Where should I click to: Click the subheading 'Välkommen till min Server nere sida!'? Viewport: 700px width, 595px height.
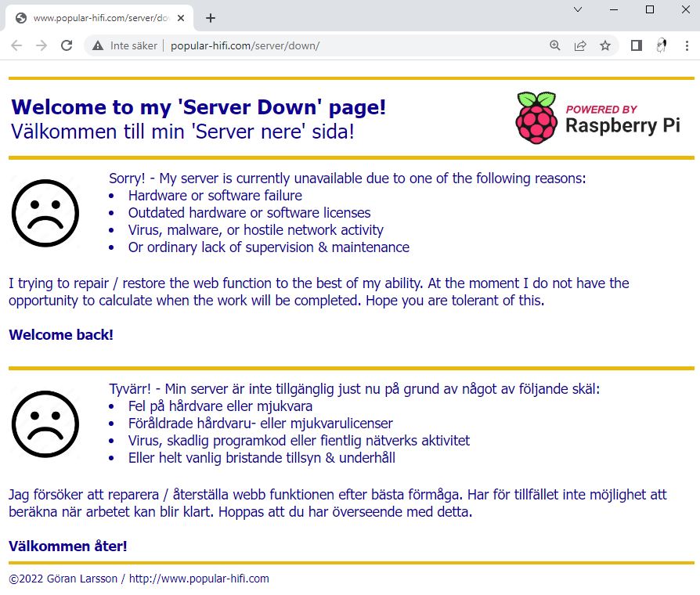(x=182, y=132)
